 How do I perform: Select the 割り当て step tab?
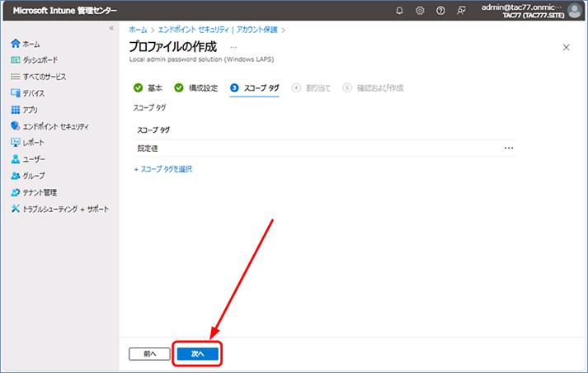click(311, 87)
